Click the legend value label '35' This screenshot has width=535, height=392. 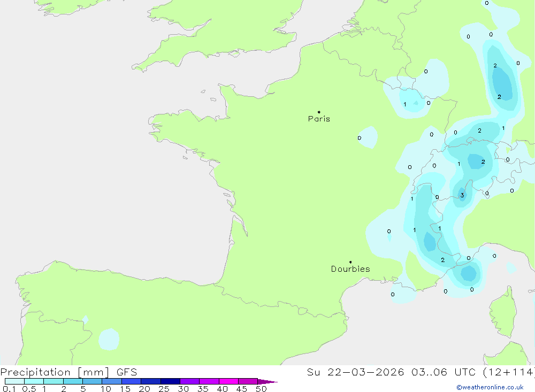click(203, 389)
